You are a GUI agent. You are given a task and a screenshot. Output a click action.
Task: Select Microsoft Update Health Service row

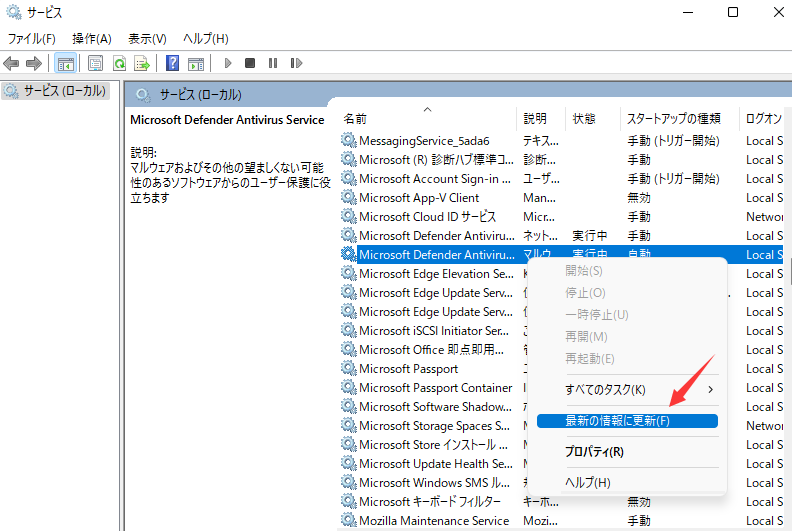point(433,464)
